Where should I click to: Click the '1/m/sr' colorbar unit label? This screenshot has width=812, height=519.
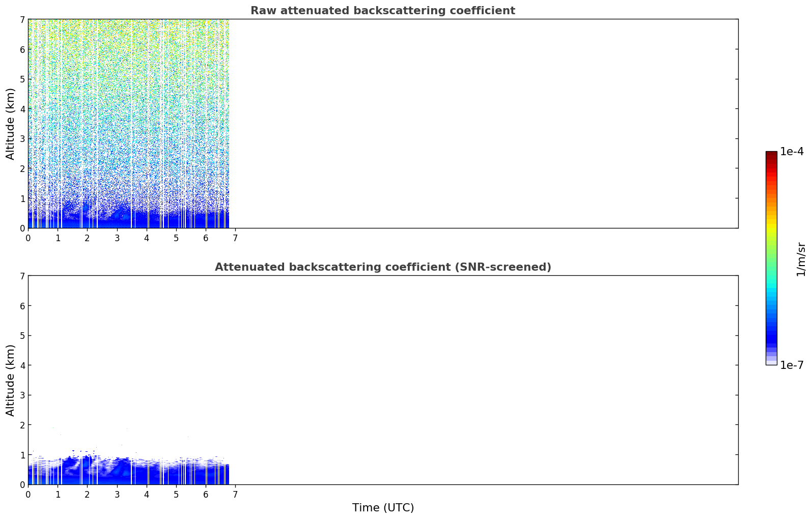click(x=801, y=259)
